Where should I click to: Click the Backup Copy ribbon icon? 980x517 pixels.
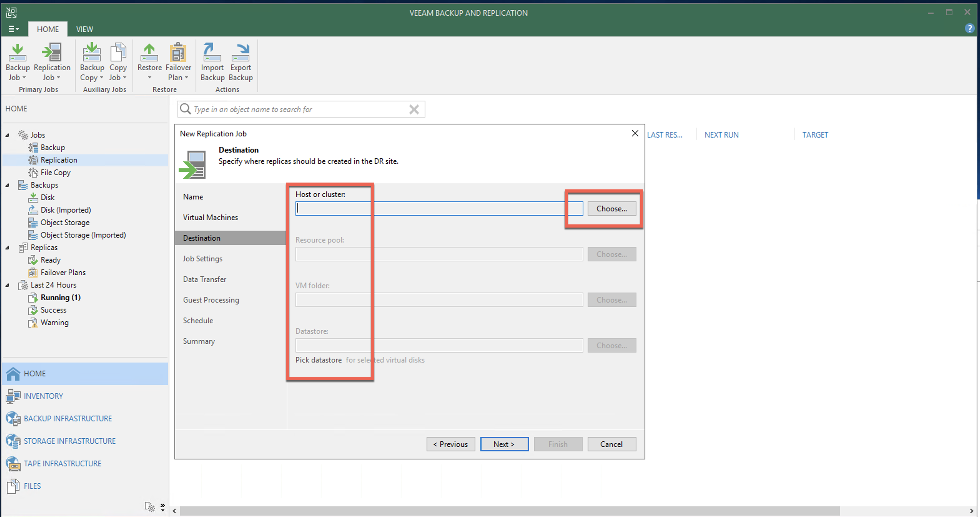coord(92,53)
